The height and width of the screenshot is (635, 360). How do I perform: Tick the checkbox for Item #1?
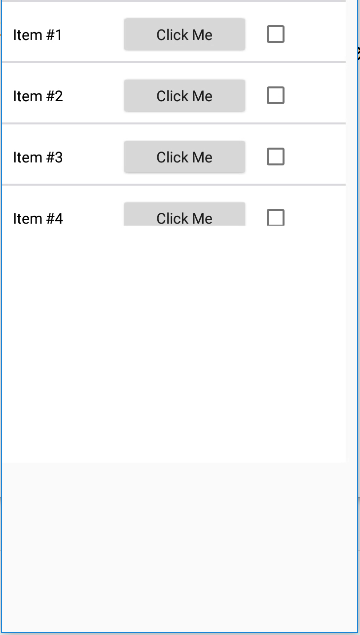[x=276, y=34]
